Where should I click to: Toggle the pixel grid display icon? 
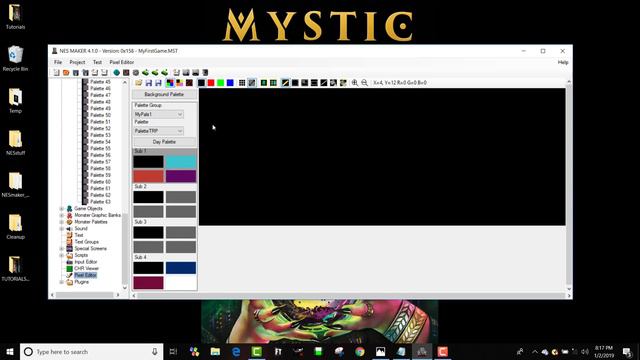click(242, 83)
